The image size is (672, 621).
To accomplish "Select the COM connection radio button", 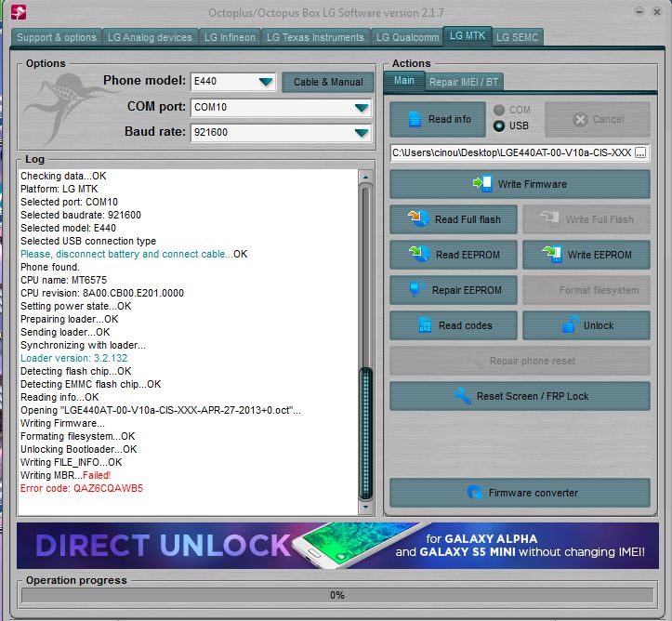I will click(499, 110).
